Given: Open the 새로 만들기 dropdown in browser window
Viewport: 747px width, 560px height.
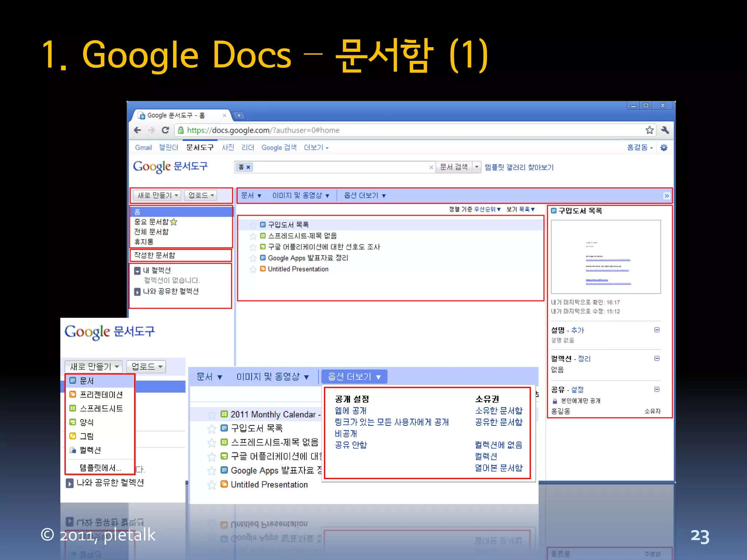Looking at the screenshot, I should click(157, 195).
